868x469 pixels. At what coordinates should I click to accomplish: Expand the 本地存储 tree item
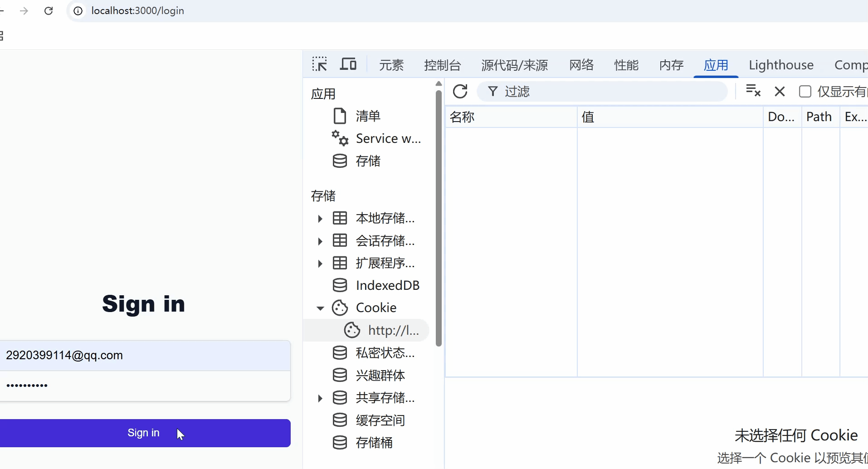pos(320,218)
